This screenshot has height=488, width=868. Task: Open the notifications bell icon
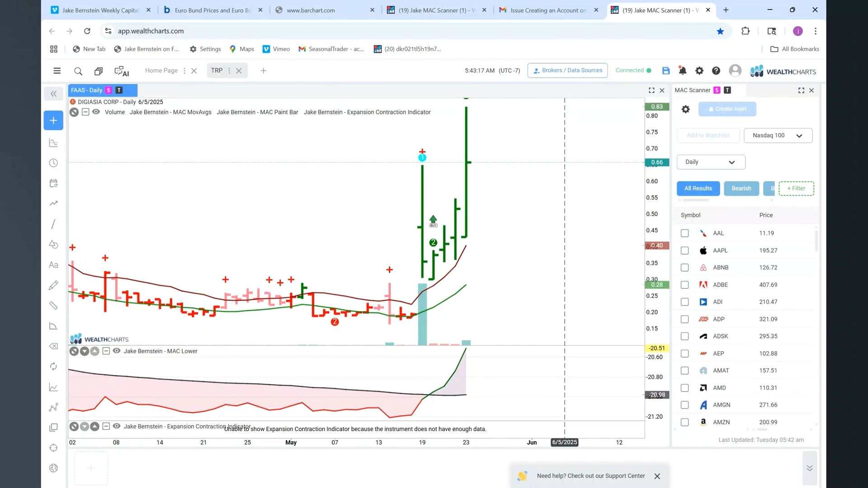pyautogui.click(x=683, y=70)
